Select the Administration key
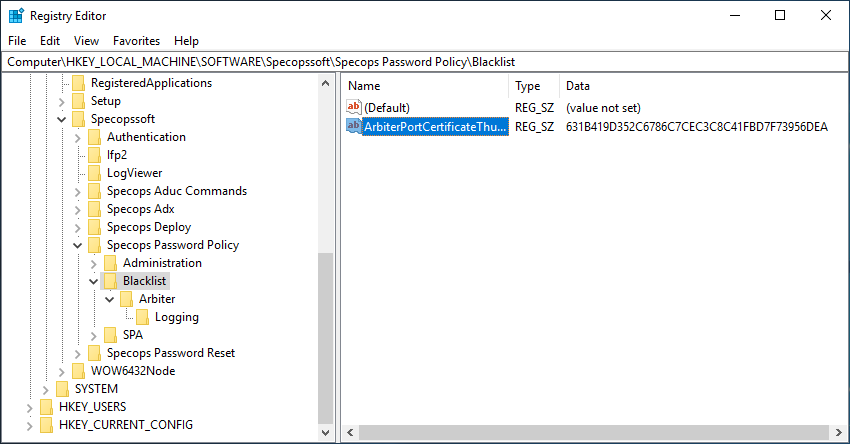The image size is (850, 444). coord(162,263)
